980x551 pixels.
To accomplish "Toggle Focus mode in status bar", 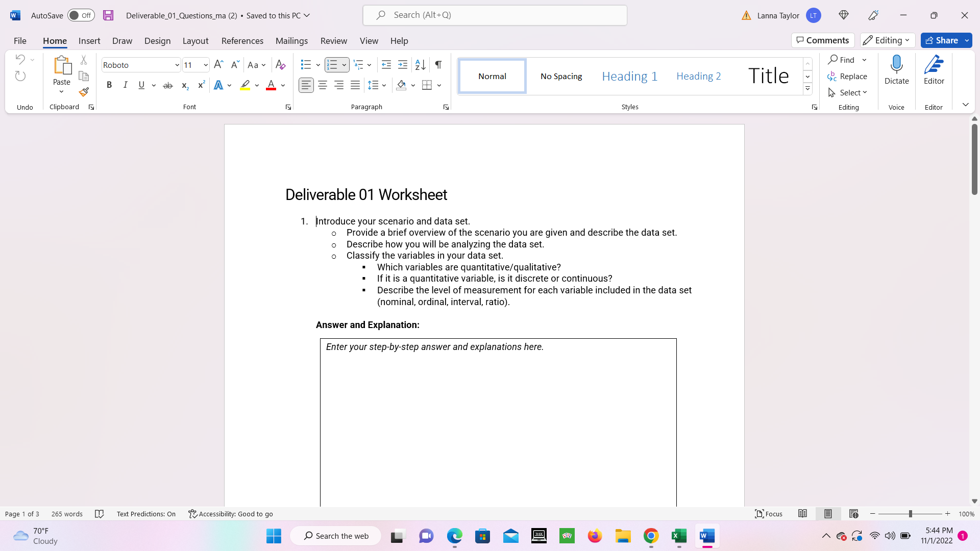I will point(769,514).
